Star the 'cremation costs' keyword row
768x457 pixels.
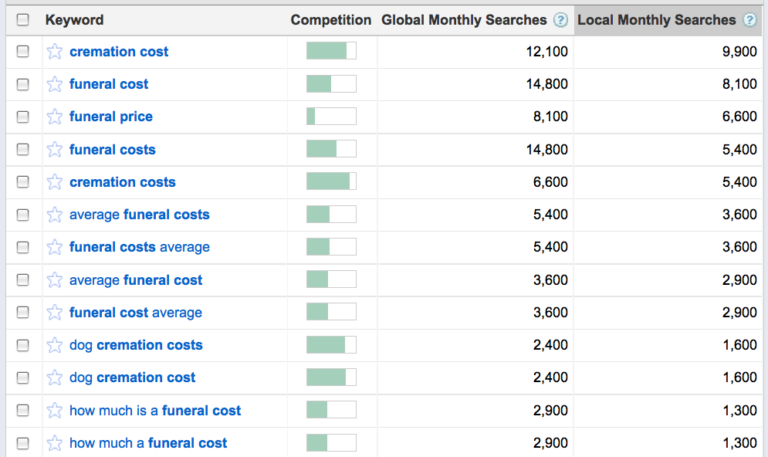pos(54,182)
